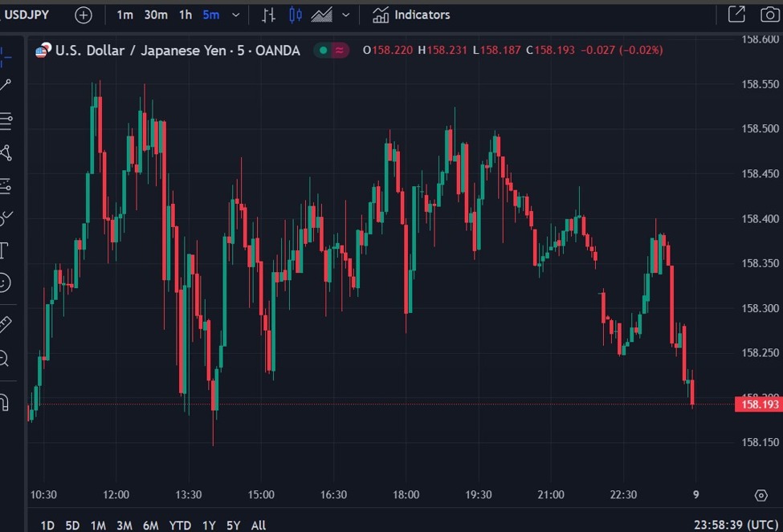Toggle the market status indicator pill
The height and width of the screenshot is (532, 783).
point(332,51)
